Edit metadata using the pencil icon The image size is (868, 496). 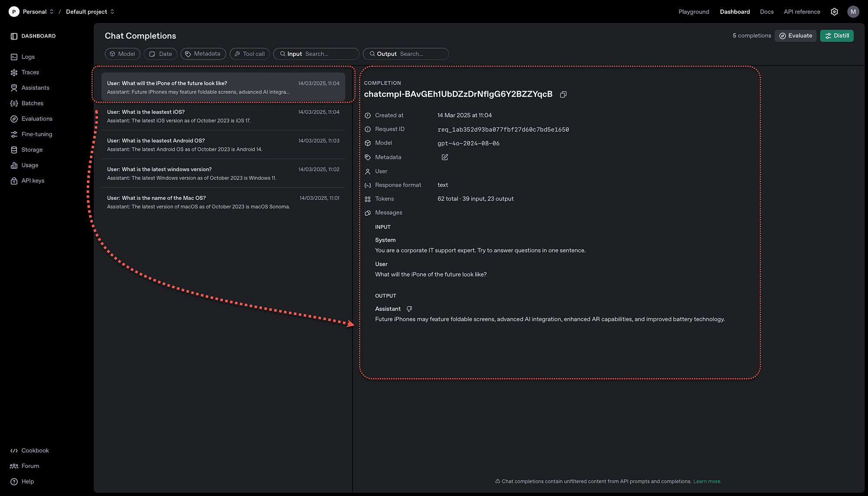(445, 157)
